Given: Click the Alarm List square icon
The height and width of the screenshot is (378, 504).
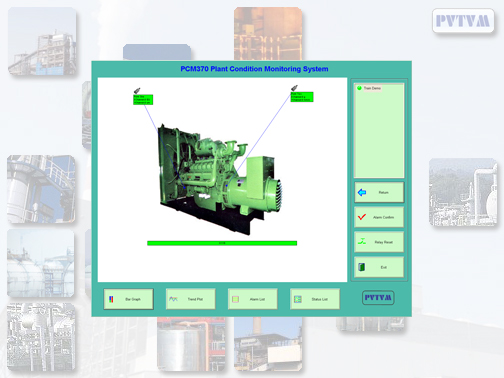Looking at the screenshot, I should pyautogui.click(x=235, y=299).
